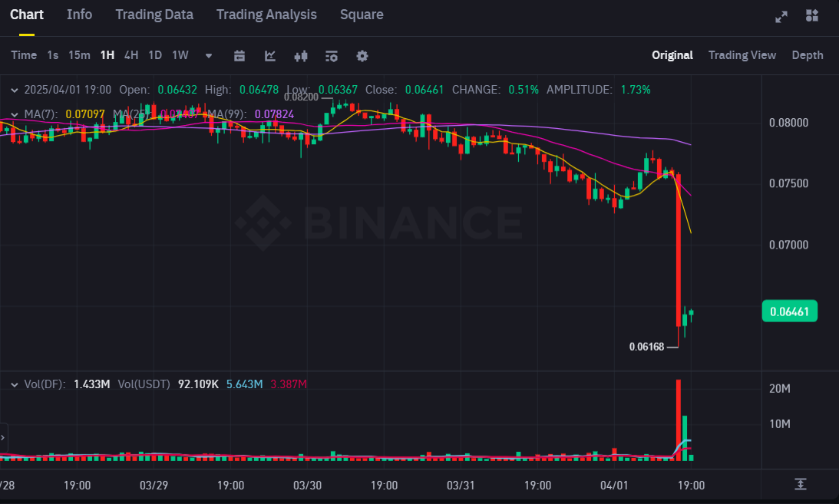Select the 1H interval
Screen dimensions: 839x504
click(107, 55)
